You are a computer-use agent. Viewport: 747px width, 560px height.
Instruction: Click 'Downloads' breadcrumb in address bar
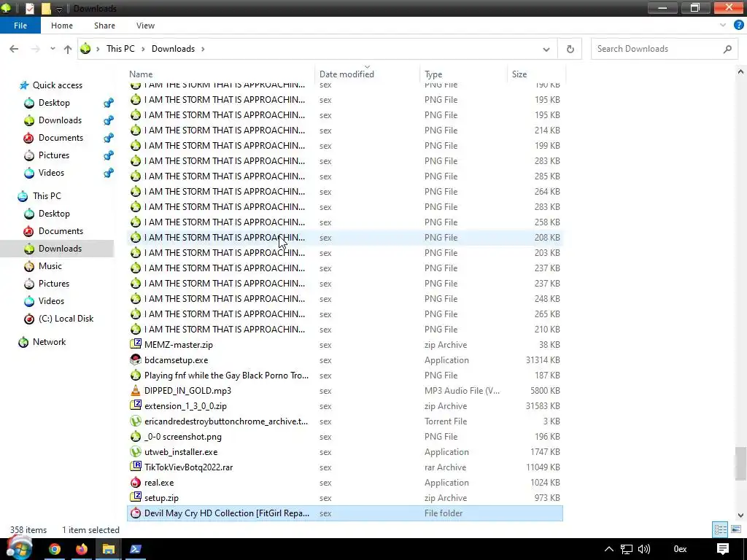pyautogui.click(x=173, y=49)
